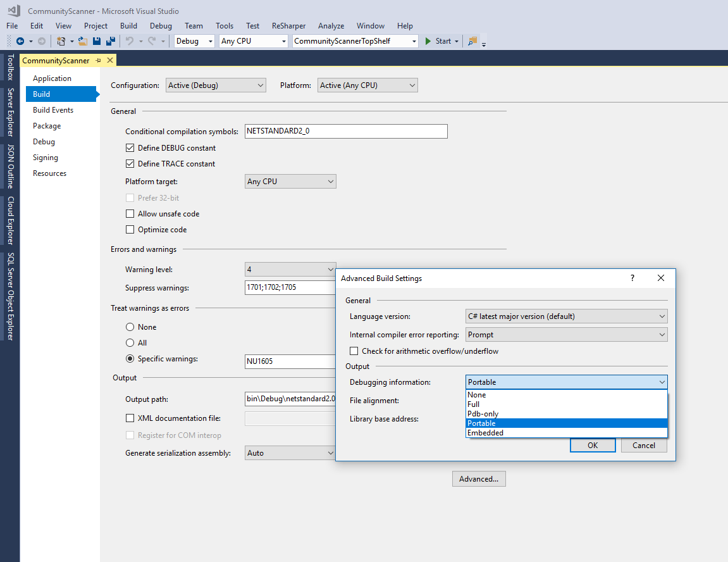728x562 pixels.
Task: Click the Redo arrow icon
Action: tap(151, 41)
